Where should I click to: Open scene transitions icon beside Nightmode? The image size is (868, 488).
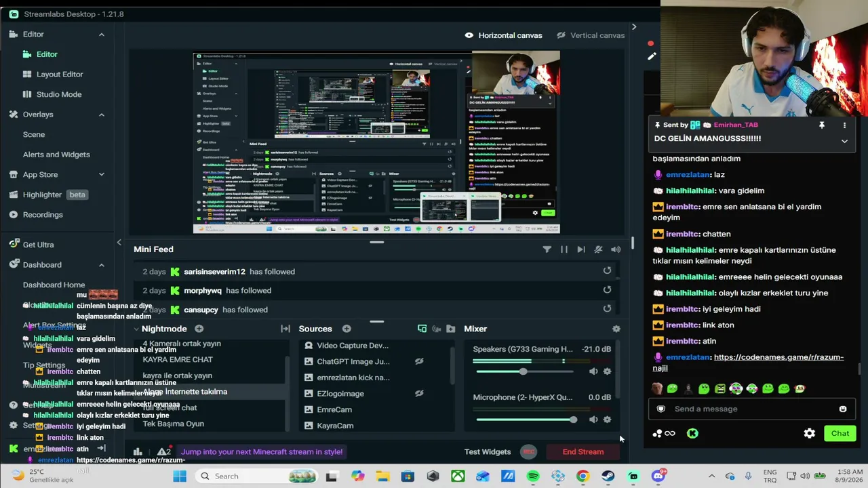click(x=285, y=329)
